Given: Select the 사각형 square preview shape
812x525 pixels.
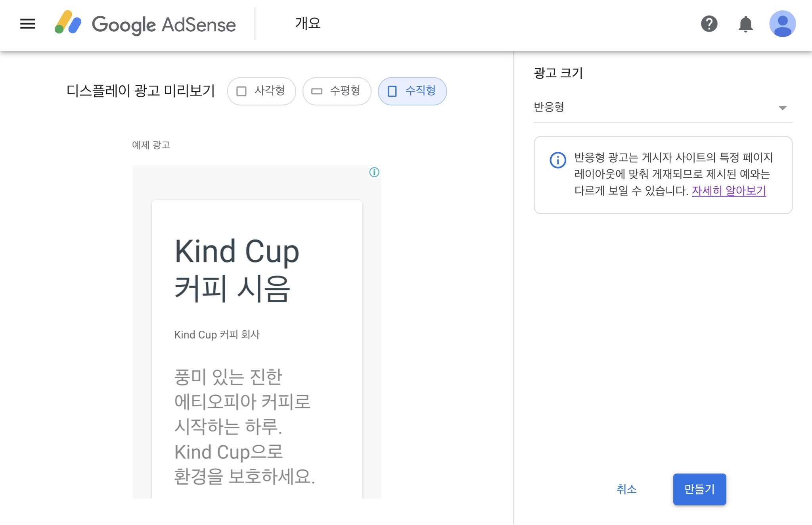Looking at the screenshot, I should 261,91.
